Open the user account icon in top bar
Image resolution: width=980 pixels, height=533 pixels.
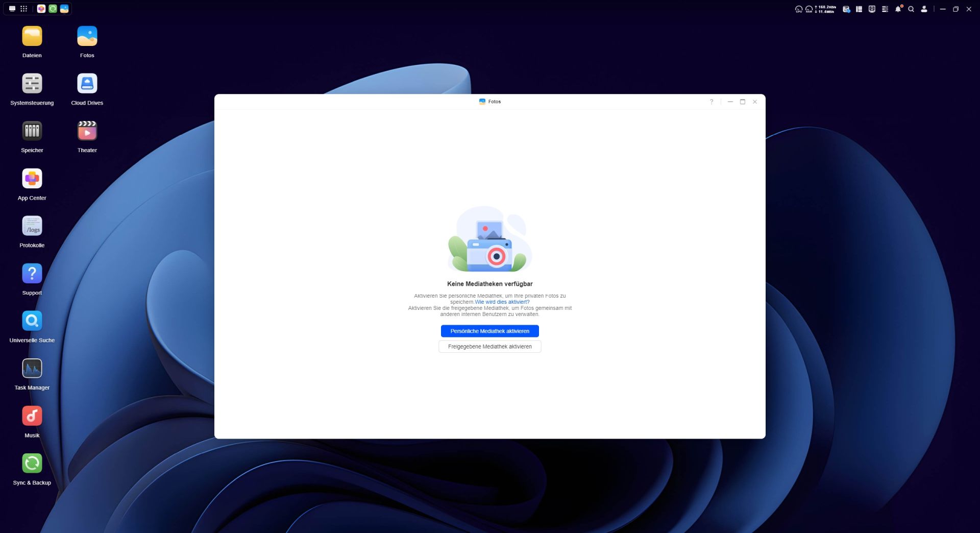(x=924, y=9)
